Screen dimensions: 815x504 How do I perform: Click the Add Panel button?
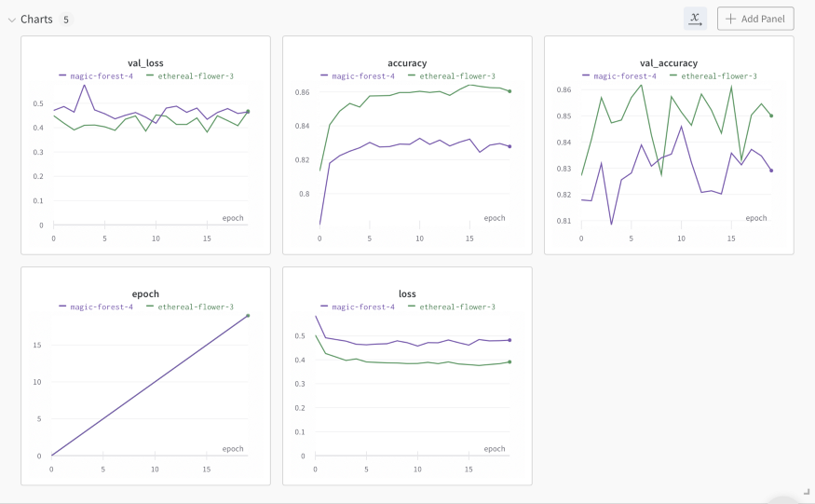point(755,19)
